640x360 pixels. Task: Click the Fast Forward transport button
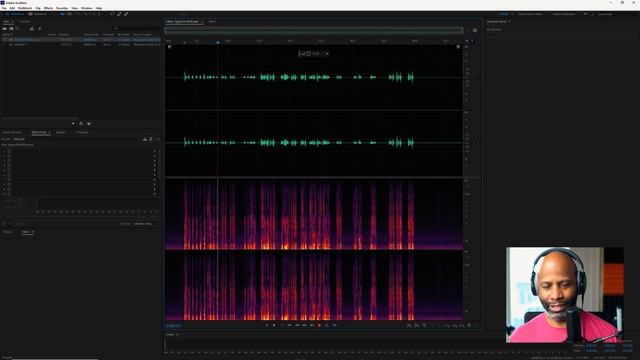[304, 325]
